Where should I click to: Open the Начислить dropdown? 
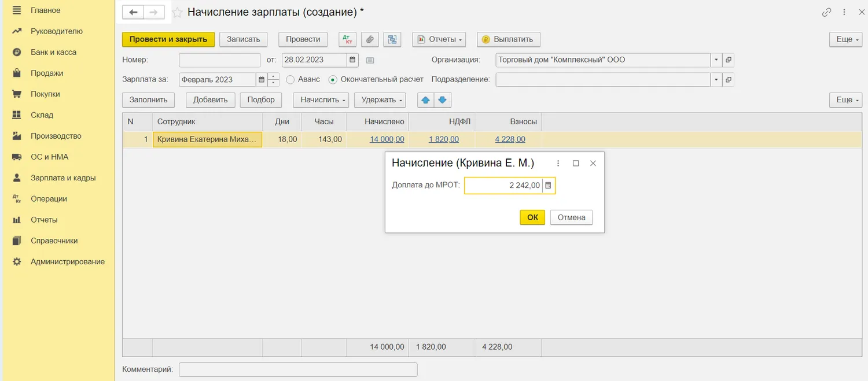321,99
